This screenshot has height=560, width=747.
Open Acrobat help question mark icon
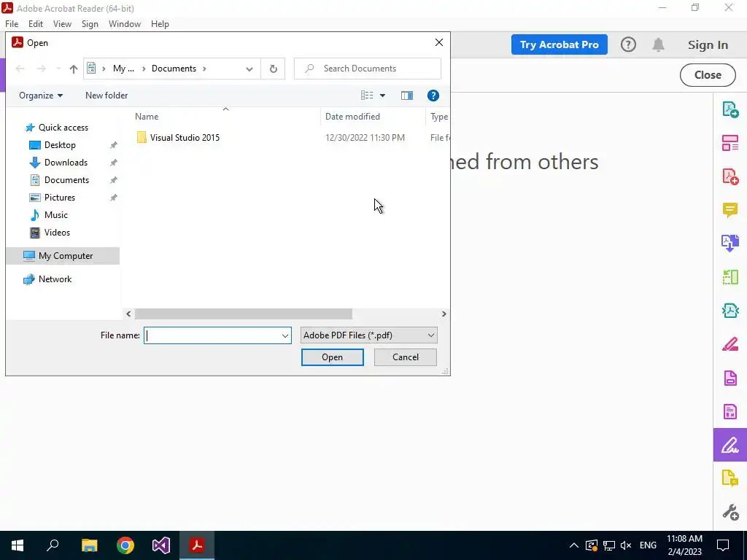(628, 44)
